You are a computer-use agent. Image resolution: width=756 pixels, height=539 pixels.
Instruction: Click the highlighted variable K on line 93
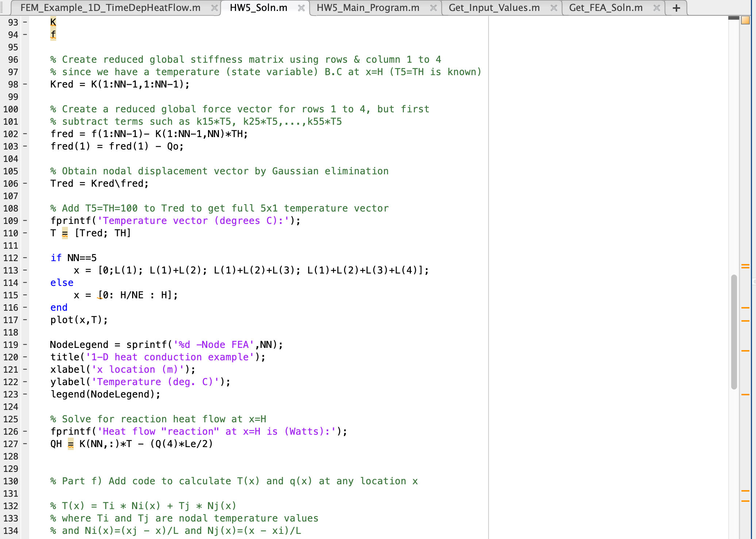[x=53, y=22]
